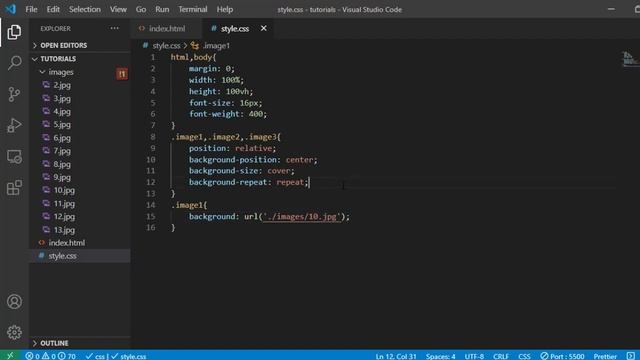The image size is (640, 360).
Task: Open the Manage gear icon
Action: click(14, 332)
